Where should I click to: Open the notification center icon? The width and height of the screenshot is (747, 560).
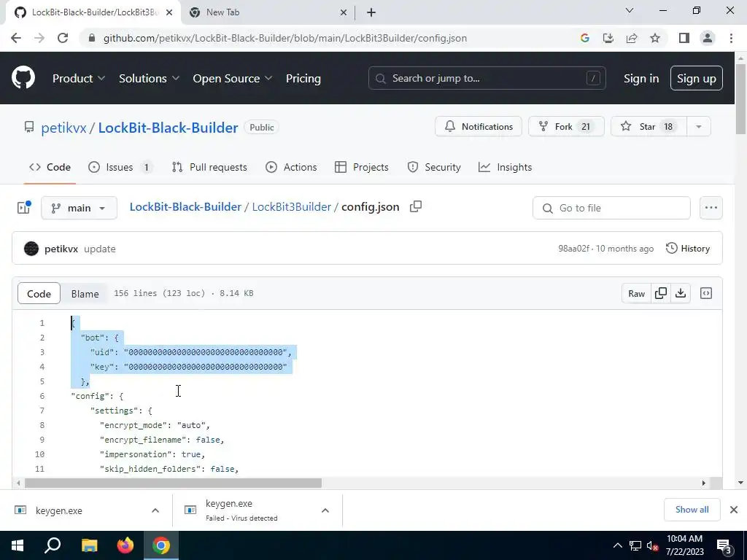coord(724,546)
